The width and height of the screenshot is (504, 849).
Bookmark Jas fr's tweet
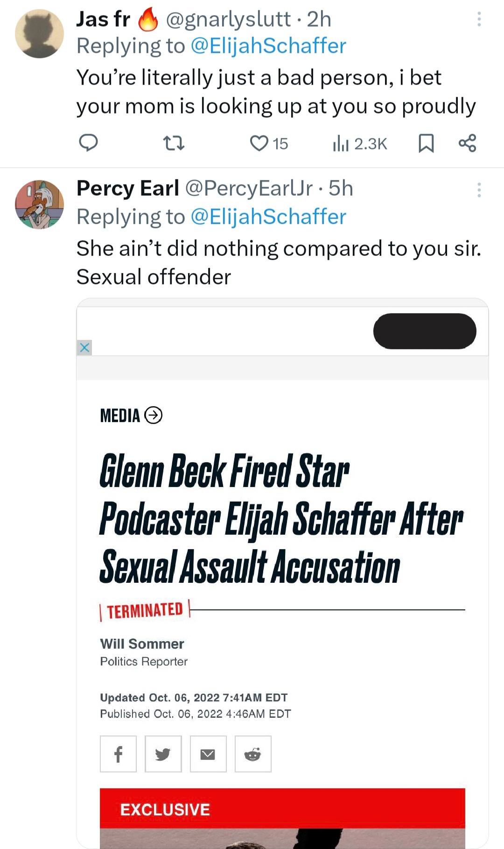tap(426, 143)
